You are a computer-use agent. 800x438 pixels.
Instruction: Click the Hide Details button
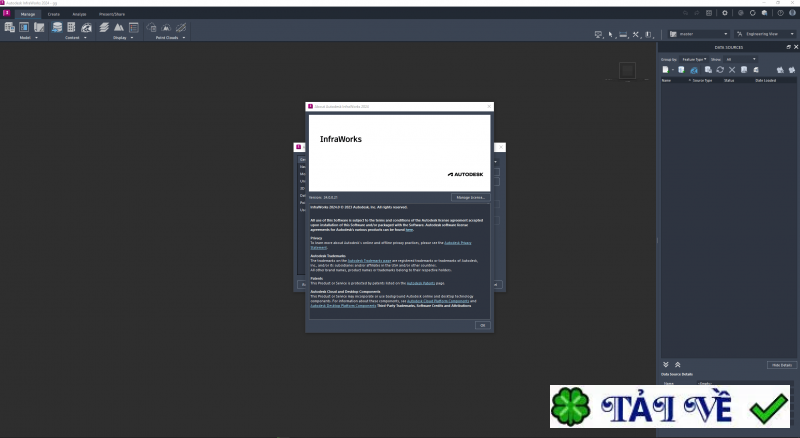coord(782,365)
